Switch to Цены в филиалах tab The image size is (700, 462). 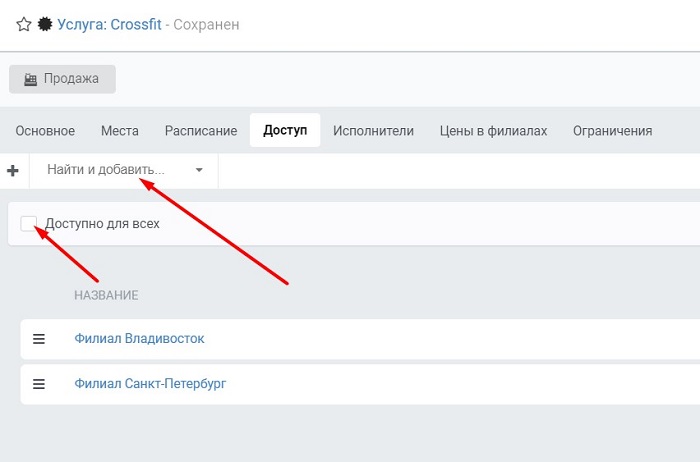click(493, 131)
